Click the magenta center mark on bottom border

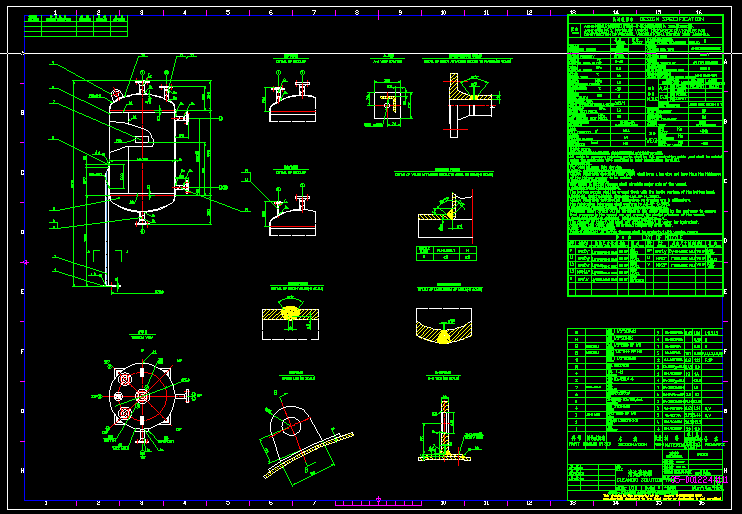(x=377, y=498)
